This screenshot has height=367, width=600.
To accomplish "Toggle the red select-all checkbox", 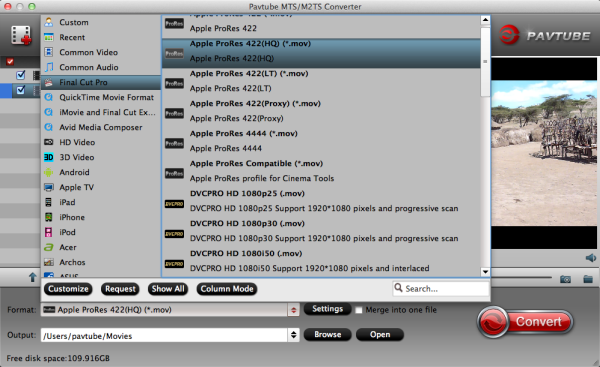I will 10,61.
